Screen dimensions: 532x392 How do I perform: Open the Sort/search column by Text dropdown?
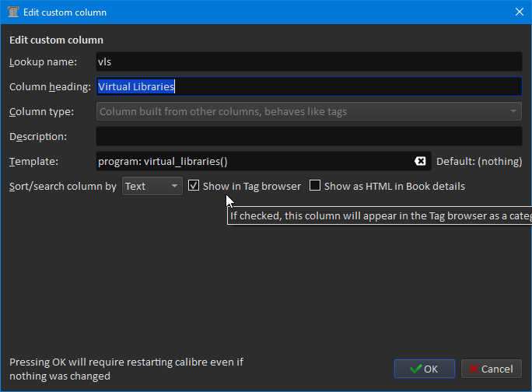pos(152,186)
